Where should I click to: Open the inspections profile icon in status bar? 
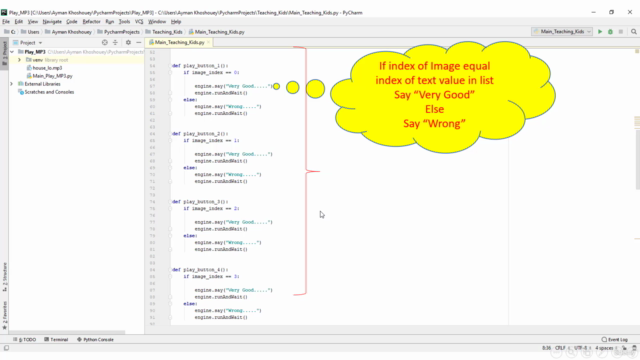pyautogui.click(x=634, y=348)
